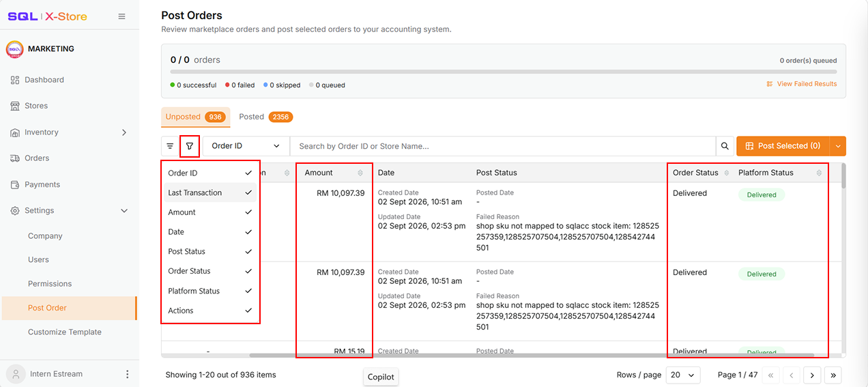The height and width of the screenshot is (387, 868).
Task: Open user options three-dot menu
Action: point(127,374)
